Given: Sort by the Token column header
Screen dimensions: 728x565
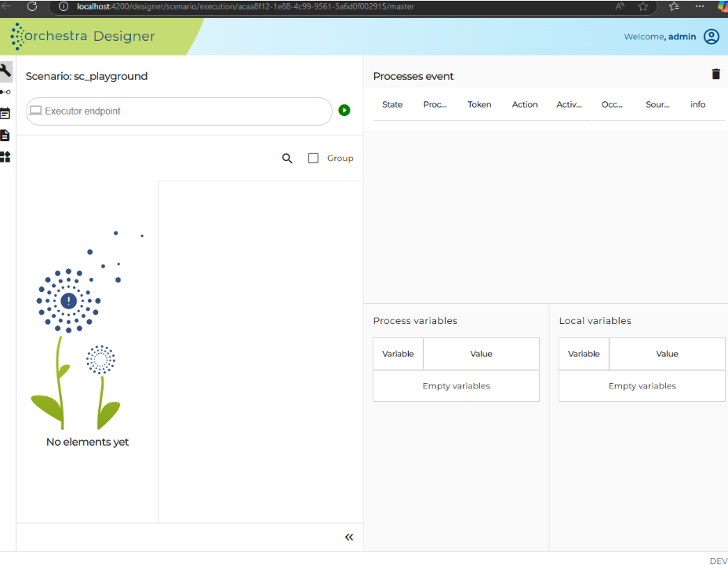Looking at the screenshot, I should [x=479, y=104].
